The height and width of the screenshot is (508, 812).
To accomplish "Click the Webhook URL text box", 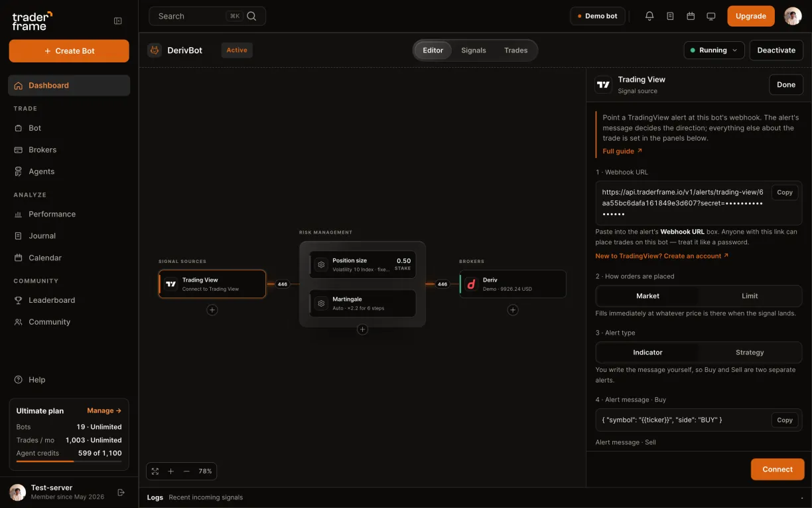I will pyautogui.click(x=699, y=203).
